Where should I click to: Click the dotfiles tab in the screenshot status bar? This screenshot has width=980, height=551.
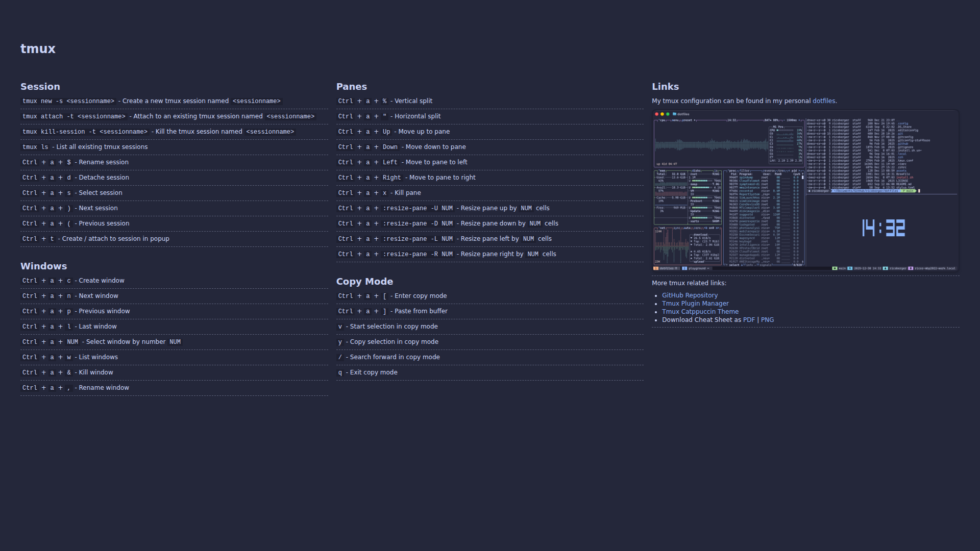pos(667,268)
